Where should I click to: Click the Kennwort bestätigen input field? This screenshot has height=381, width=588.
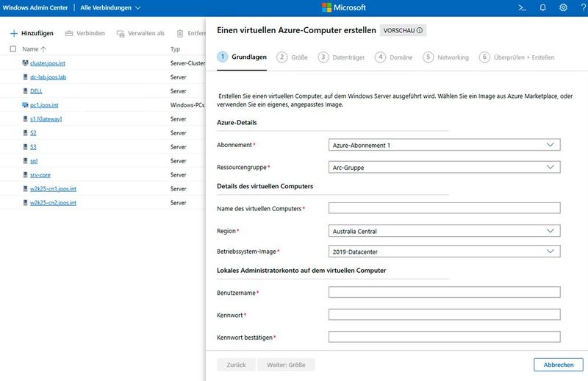(445, 337)
